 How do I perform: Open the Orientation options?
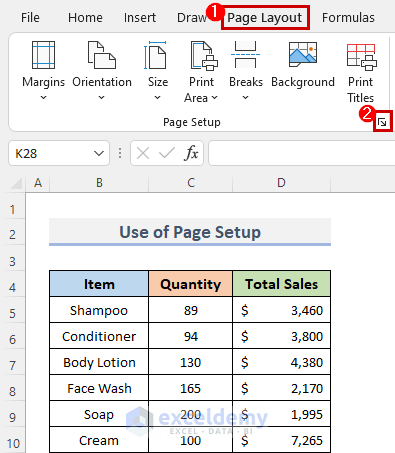tap(102, 71)
